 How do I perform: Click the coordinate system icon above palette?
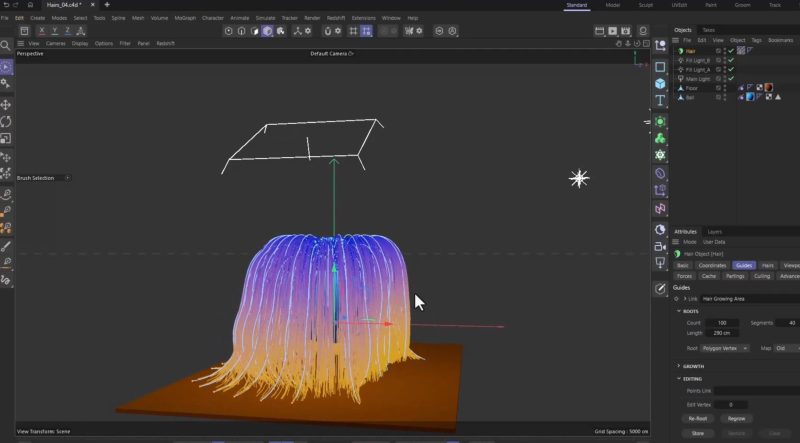point(660,46)
